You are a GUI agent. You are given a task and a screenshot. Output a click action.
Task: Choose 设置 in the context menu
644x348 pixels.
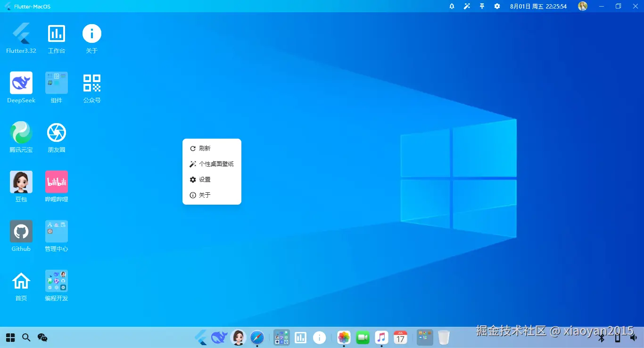pos(212,180)
